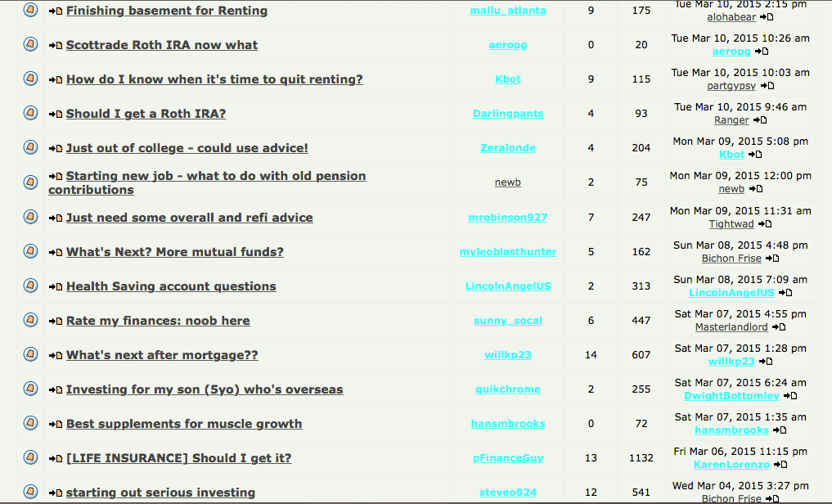Click topic status icon beside What's next after mortgage

(31, 353)
